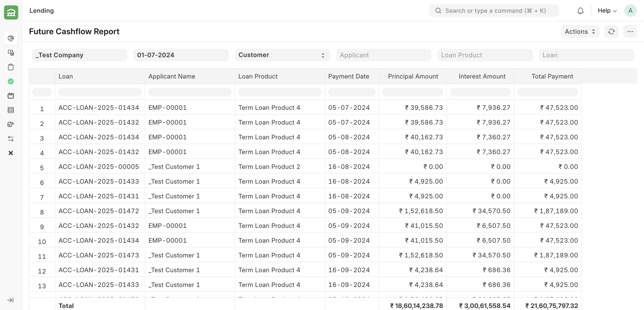Expand the sidebar with the arrow icon

[11, 300]
